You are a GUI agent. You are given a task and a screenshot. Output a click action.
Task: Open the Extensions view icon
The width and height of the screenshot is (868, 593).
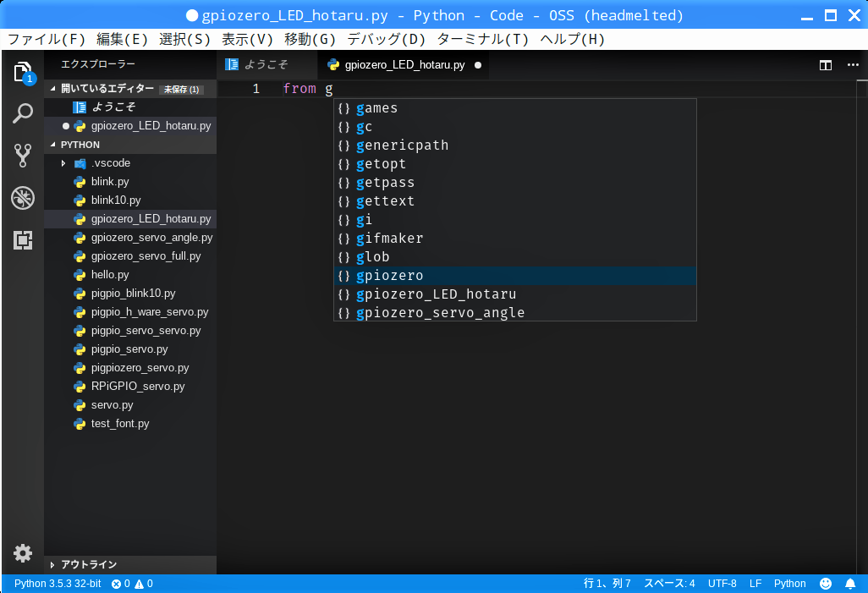pyautogui.click(x=23, y=240)
